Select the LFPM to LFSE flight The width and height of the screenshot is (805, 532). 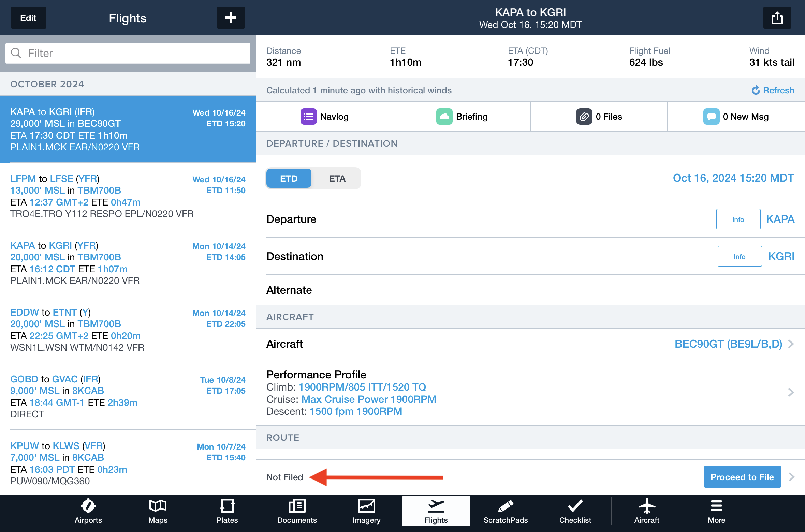[128, 196]
